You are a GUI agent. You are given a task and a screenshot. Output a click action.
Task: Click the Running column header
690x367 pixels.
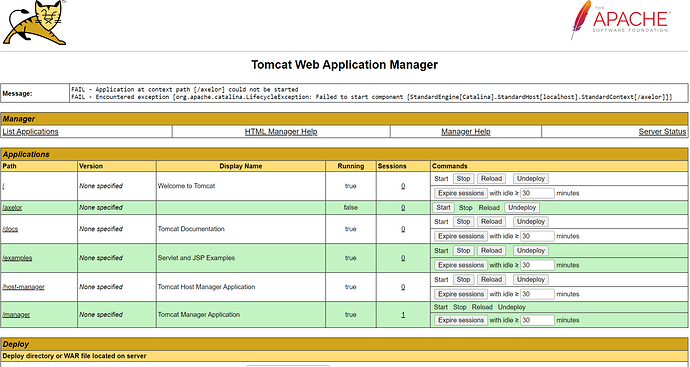point(351,166)
